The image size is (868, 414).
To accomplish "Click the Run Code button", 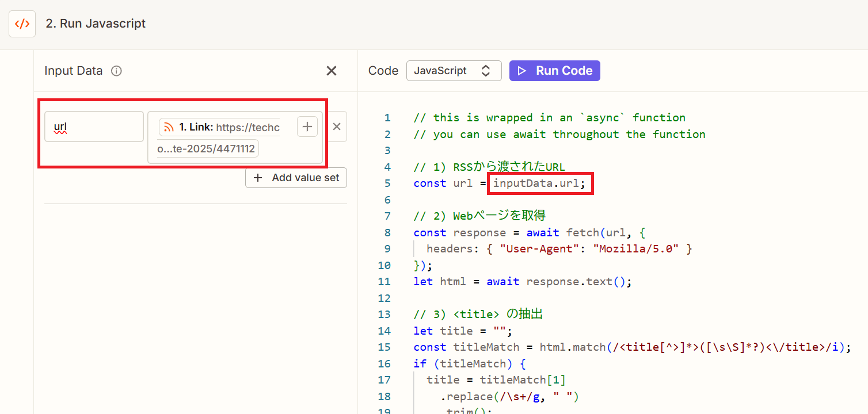I will pyautogui.click(x=555, y=71).
